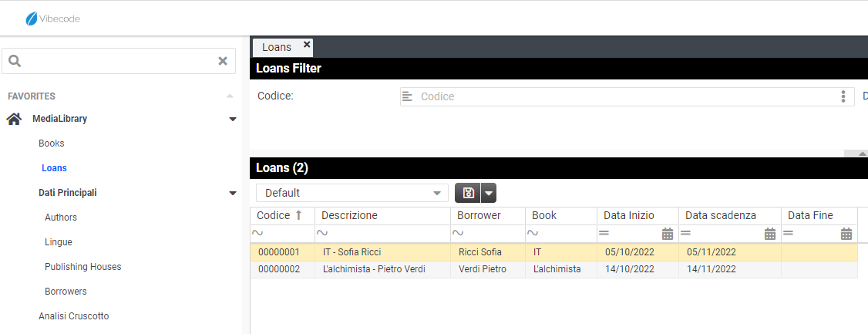The image size is (868, 334).
Task: Close the Loans tab
Action: 307,45
